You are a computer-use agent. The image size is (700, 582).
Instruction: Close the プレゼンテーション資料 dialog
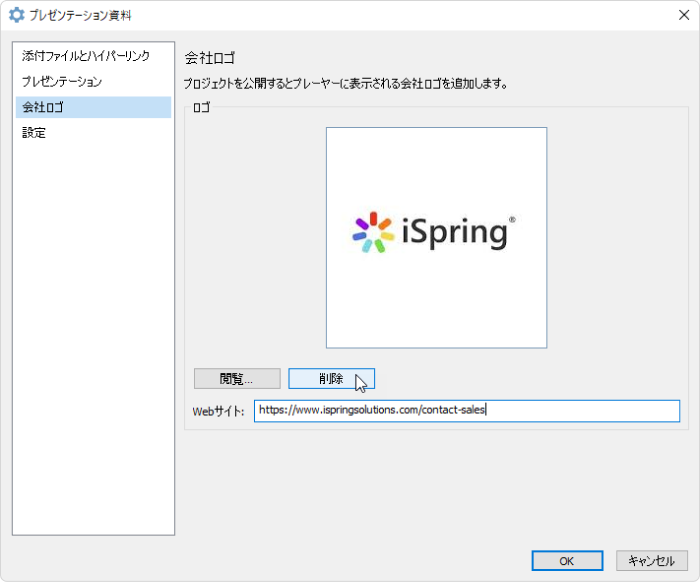point(683,15)
